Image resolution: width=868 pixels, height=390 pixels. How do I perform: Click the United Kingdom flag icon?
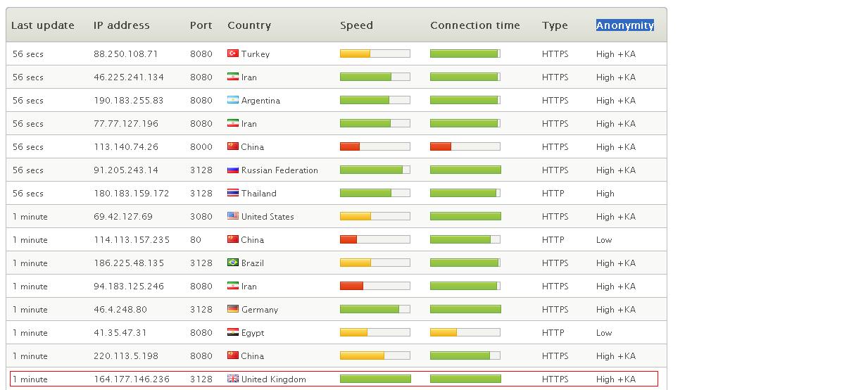click(x=233, y=379)
